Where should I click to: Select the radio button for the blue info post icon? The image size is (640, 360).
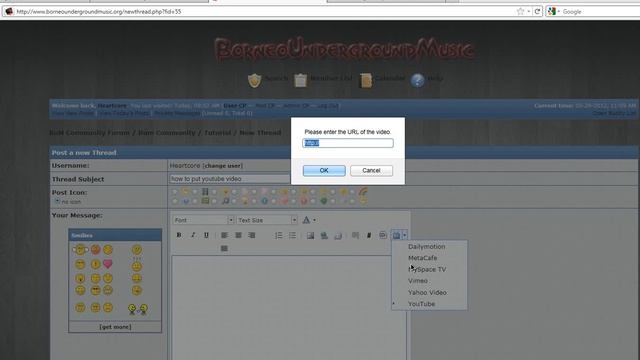(x=254, y=201)
